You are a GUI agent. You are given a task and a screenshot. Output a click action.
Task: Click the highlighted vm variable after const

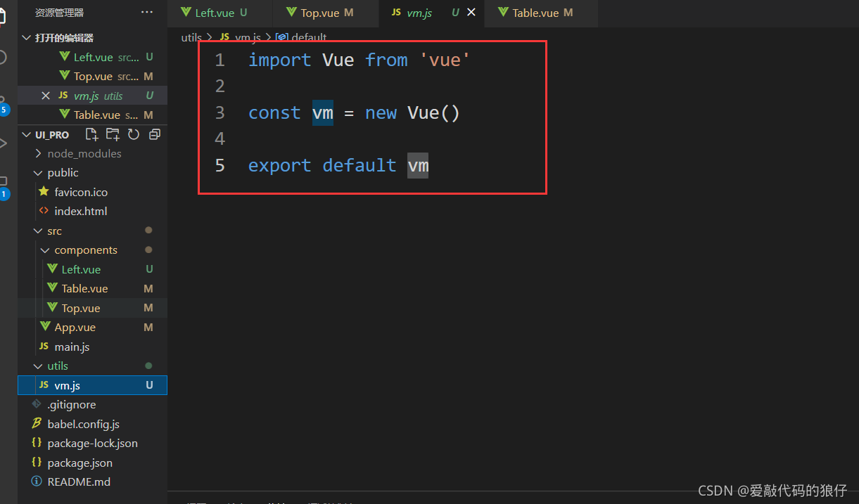coord(323,113)
